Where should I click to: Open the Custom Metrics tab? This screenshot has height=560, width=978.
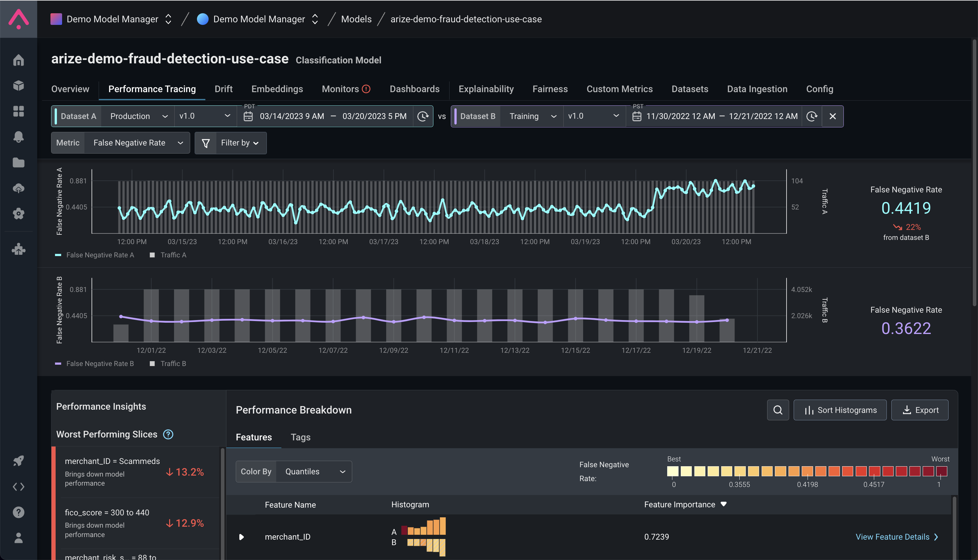619,89
